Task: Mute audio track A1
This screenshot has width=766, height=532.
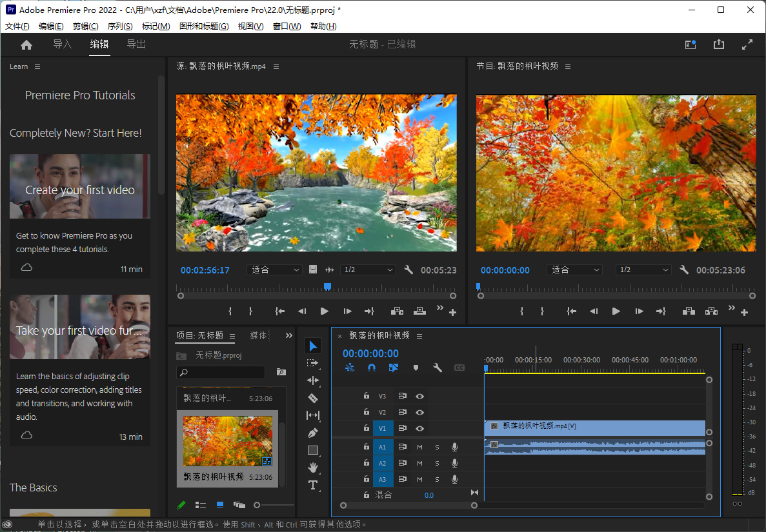Action: coord(419,447)
